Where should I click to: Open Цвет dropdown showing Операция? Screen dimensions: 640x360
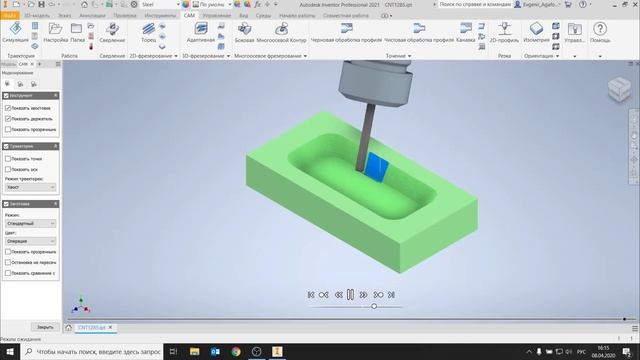point(31,241)
